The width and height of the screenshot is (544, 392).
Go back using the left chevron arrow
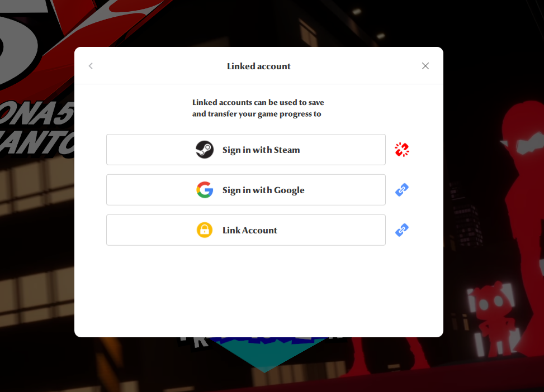pos(91,66)
